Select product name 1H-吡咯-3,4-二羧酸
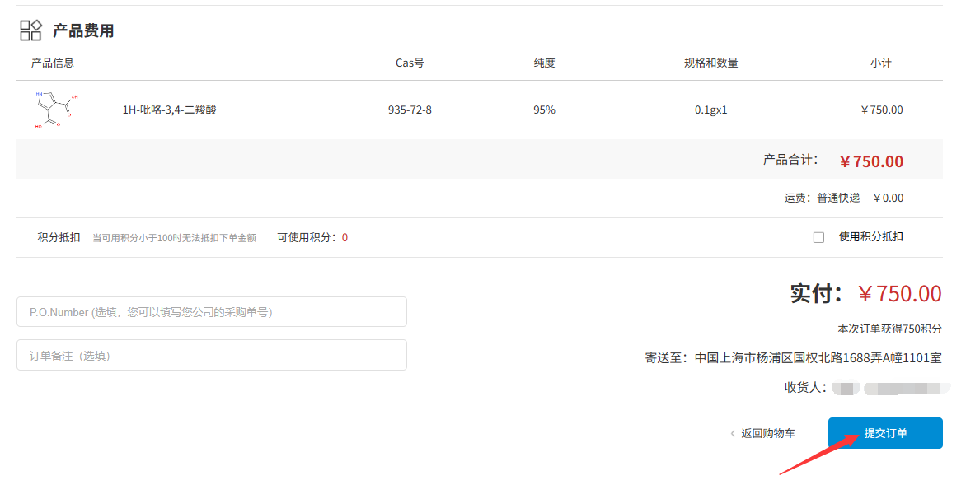Image resolution: width=980 pixels, height=485 pixels. point(169,110)
